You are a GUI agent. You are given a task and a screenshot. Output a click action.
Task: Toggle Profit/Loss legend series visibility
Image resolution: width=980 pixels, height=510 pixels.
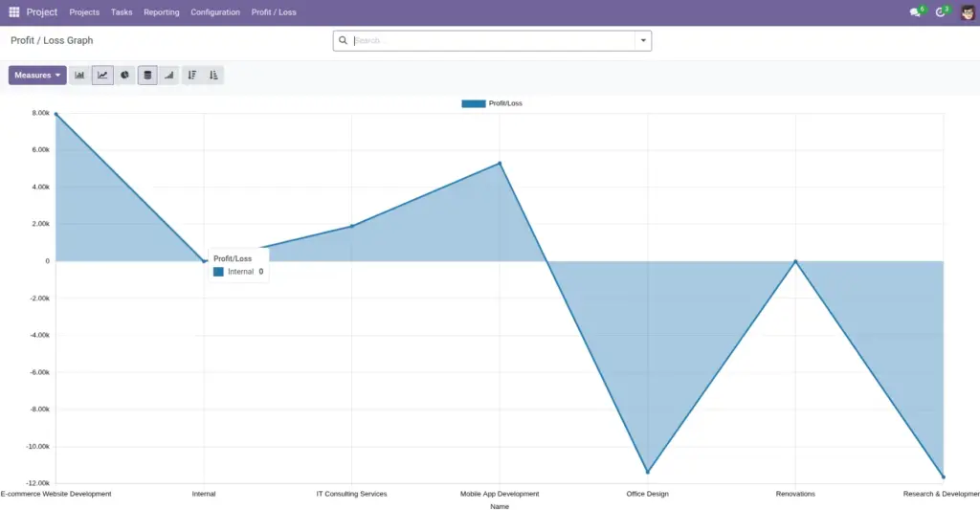tap(492, 103)
